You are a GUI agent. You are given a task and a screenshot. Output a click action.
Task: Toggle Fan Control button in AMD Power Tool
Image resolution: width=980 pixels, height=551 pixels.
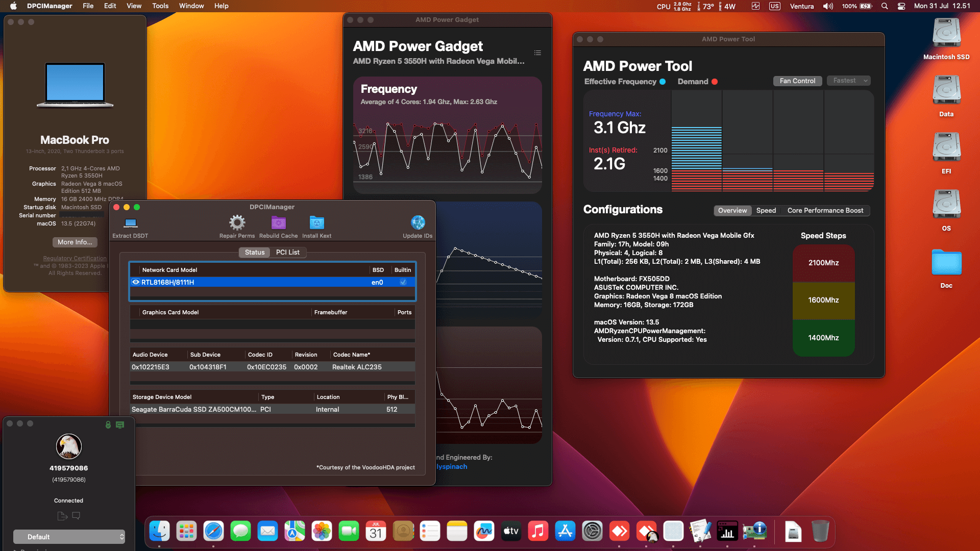(797, 81)
